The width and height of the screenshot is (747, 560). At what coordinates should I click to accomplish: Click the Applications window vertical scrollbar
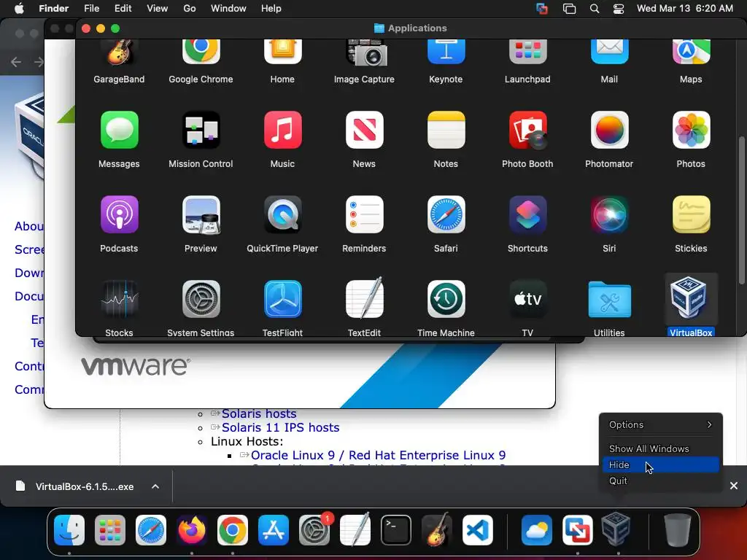[741, 210]
